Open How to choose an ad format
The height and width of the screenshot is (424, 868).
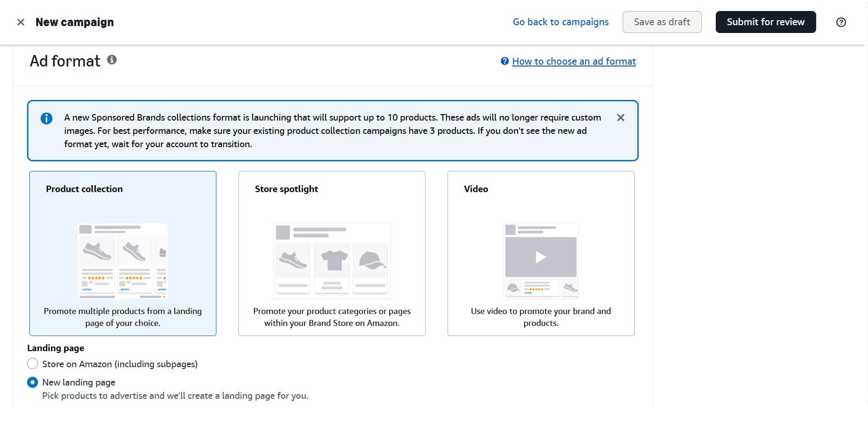[574, 61]
